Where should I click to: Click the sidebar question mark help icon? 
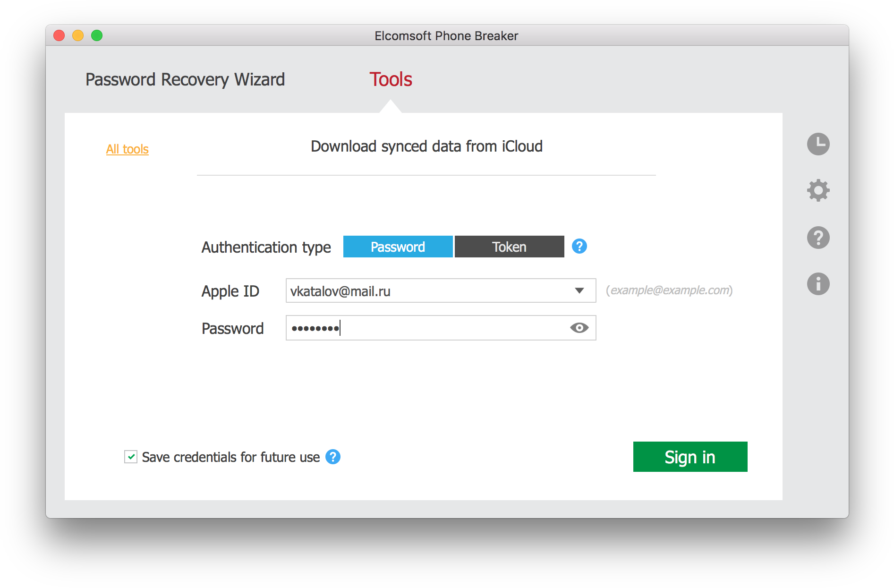(818, 238)
